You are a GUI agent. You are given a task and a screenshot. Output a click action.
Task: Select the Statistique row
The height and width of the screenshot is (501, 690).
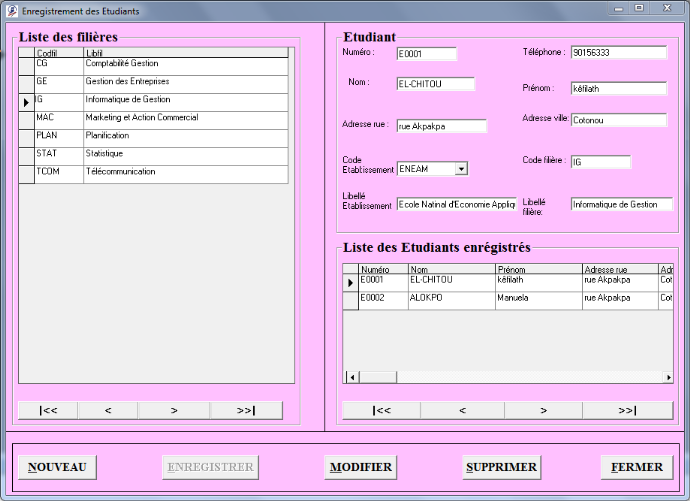pos(153,157)
